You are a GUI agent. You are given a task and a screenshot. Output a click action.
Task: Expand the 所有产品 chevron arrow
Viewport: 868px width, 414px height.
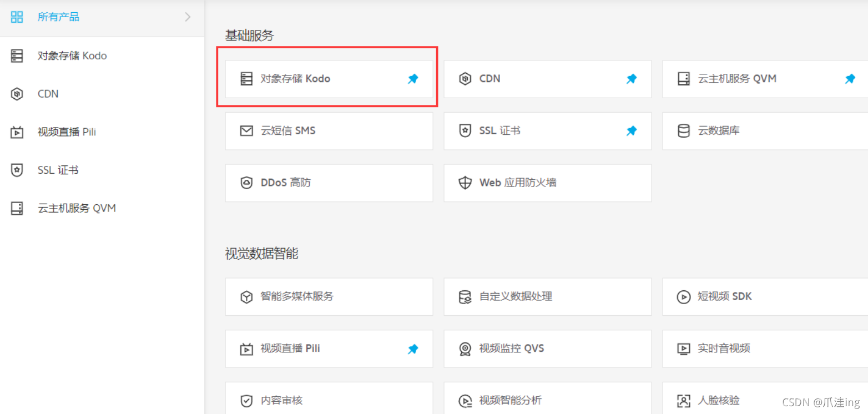tap(188, 17)
